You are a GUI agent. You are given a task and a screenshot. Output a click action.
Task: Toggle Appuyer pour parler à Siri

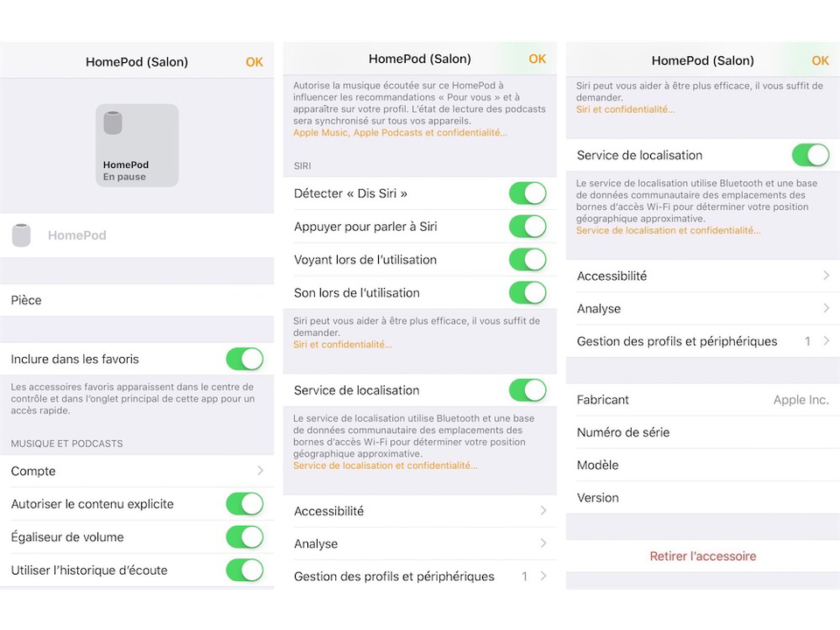pos(528,227)
